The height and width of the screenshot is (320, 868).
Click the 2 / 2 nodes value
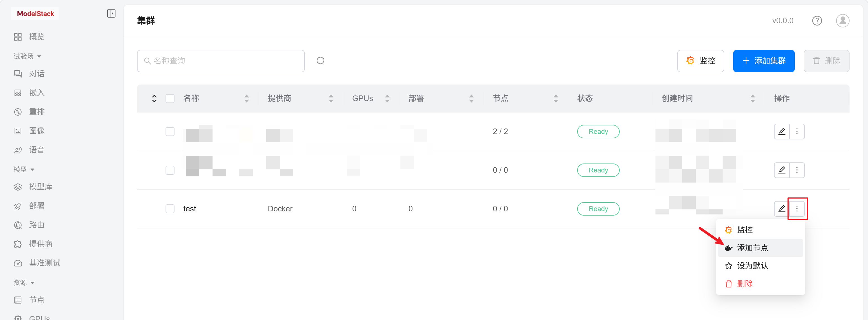tap(500, 132)
